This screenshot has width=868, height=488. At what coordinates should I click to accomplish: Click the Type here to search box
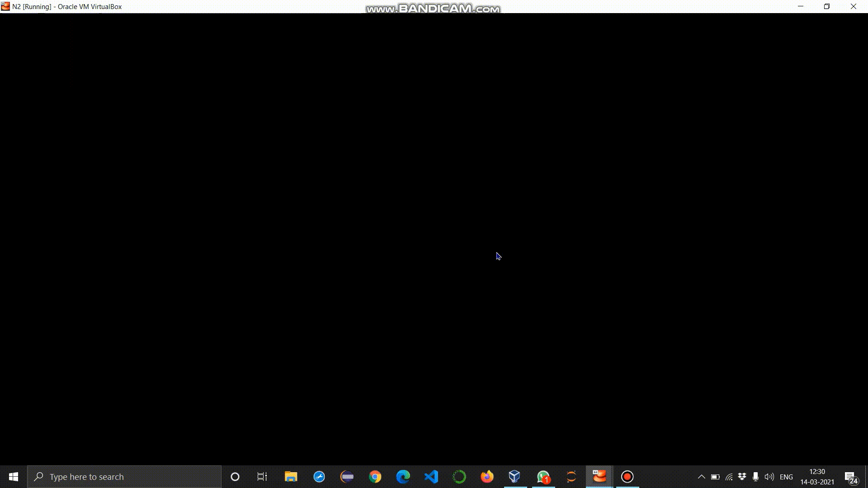(x=124, y=477)
